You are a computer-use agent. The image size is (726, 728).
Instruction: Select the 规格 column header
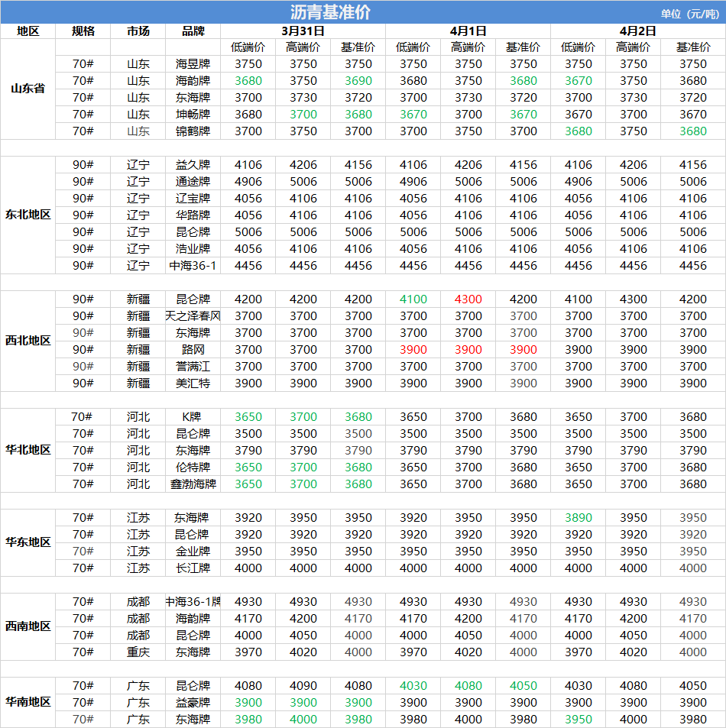click(83, 31)
